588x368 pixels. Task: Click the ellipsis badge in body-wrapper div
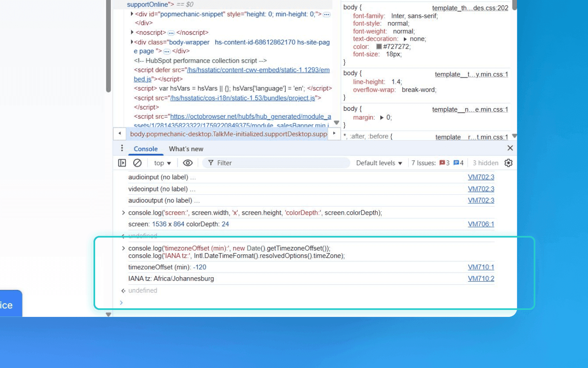point(167,52)
